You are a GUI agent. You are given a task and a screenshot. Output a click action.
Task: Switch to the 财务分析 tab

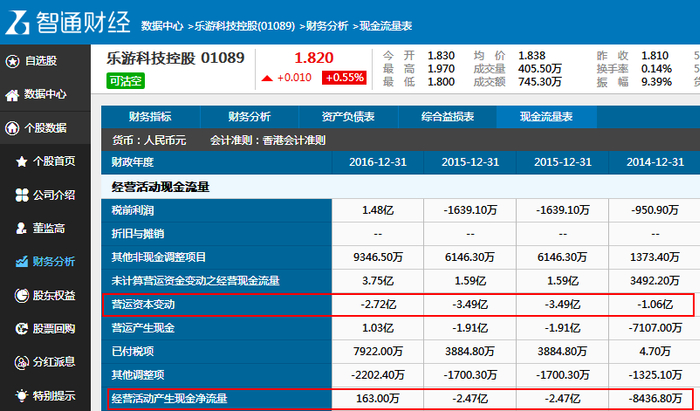click(249, 117)
